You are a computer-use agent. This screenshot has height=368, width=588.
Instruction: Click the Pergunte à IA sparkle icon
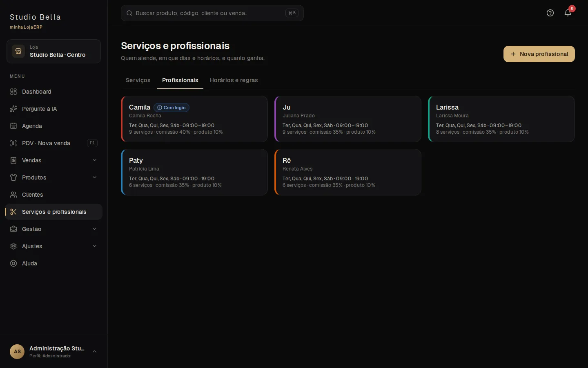click(x=13, y=109)
